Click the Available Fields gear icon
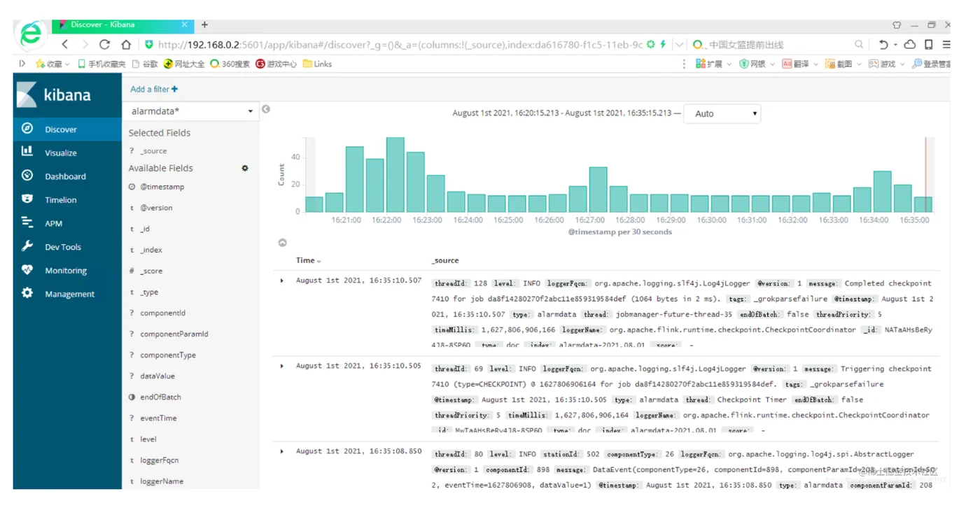 (245, 168)
